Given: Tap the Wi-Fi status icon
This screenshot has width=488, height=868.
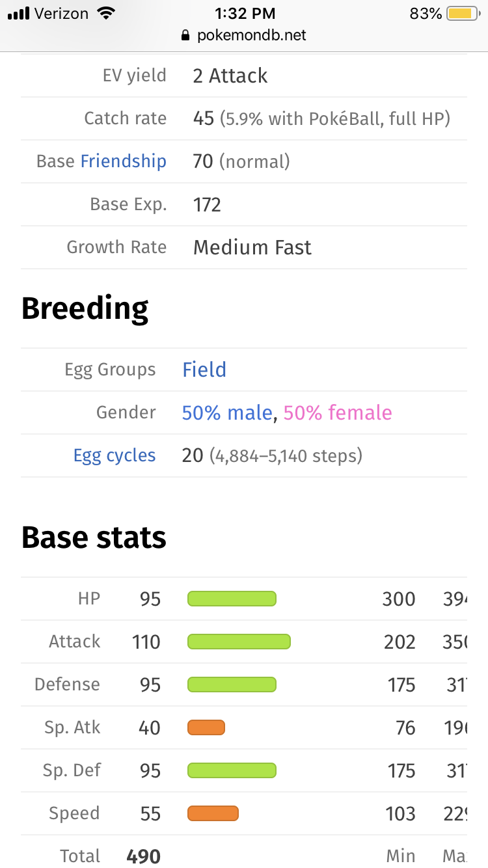Looking at the screenshot, I should point(104,13).
